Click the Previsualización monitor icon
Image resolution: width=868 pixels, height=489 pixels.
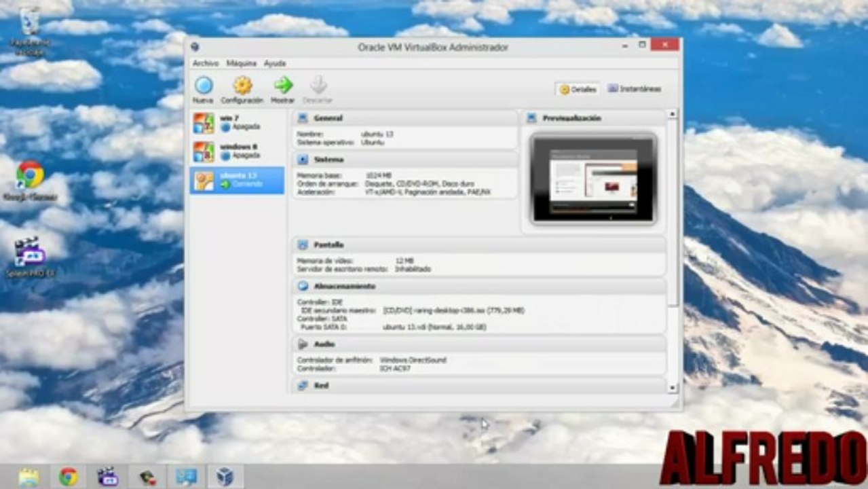(531, 118)
